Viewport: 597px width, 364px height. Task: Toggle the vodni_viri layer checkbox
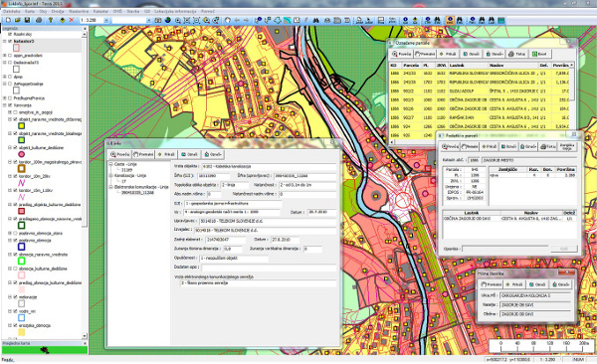point(15,311)
